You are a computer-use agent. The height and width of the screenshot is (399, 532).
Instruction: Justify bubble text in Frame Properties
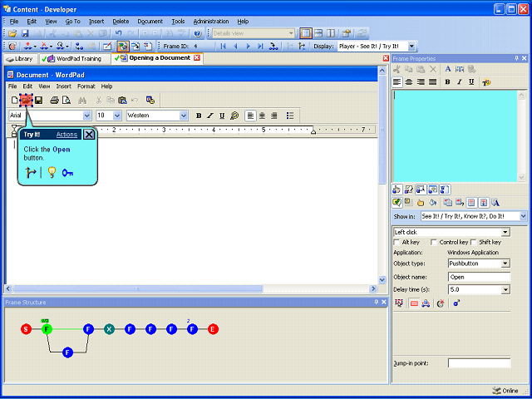click(432, 82)
